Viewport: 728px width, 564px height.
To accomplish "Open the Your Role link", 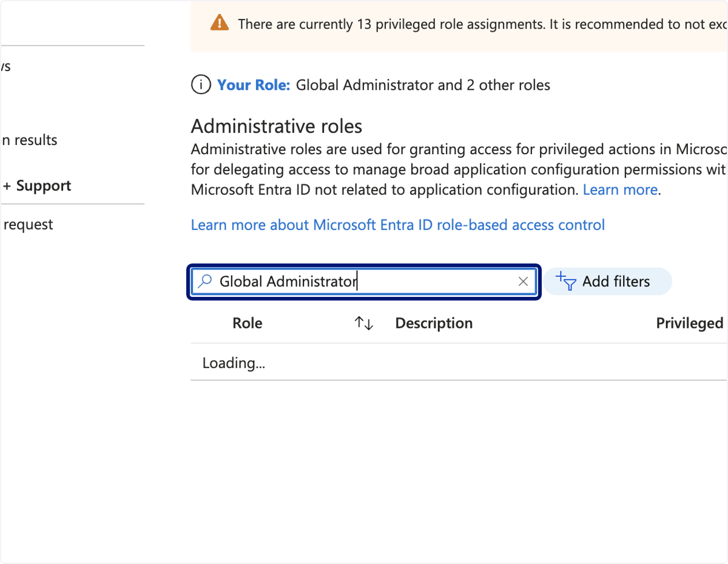I will point(254,85).
